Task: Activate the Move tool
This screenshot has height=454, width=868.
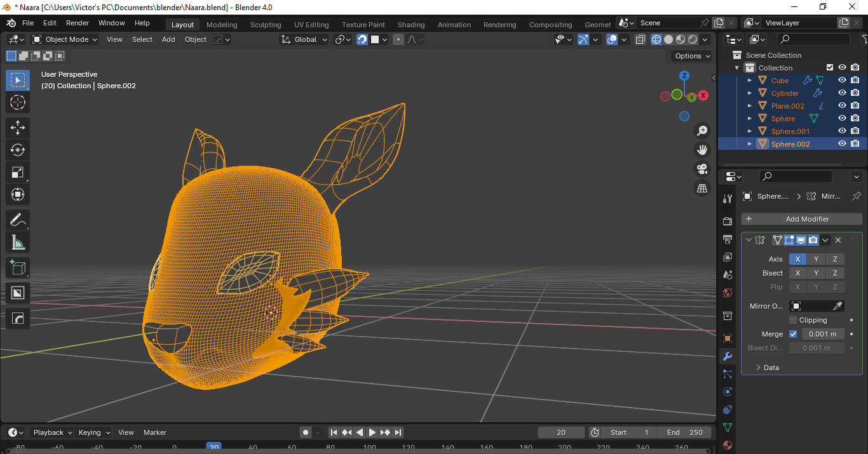Action: [18, 128]
